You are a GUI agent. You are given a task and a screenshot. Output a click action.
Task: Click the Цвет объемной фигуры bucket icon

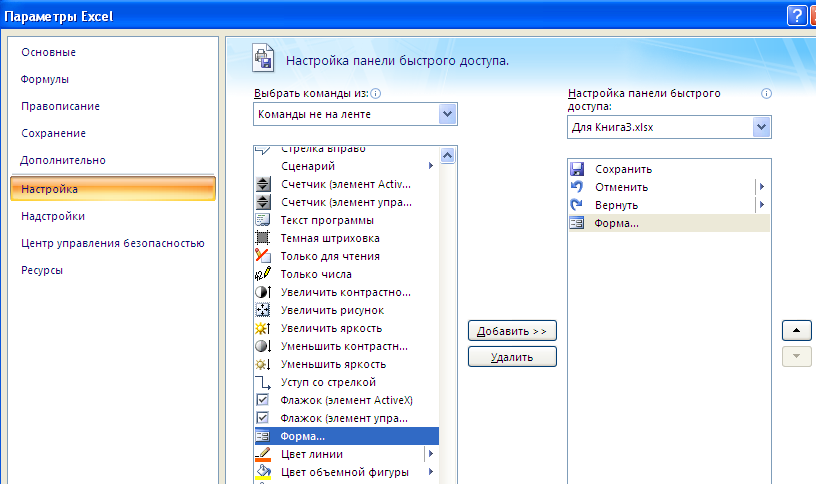coord(263,472)
